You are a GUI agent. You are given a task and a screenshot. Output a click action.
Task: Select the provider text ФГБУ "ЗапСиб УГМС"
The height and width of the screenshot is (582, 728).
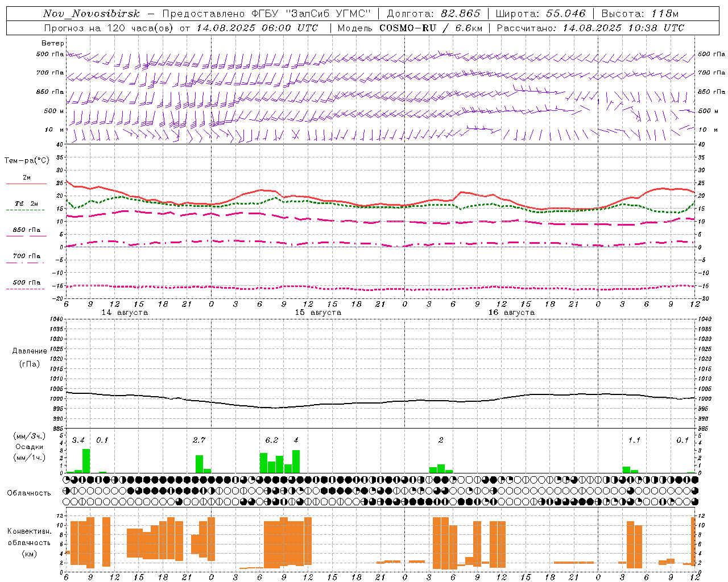(x=311, y=14)
